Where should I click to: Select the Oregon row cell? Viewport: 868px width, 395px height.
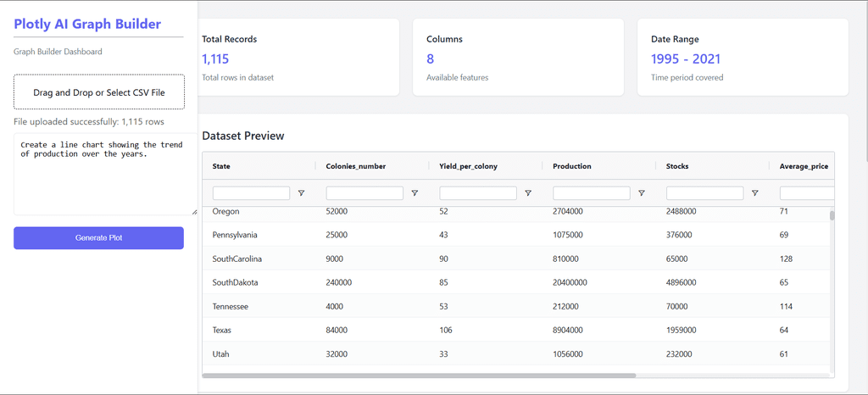[225, 211]
